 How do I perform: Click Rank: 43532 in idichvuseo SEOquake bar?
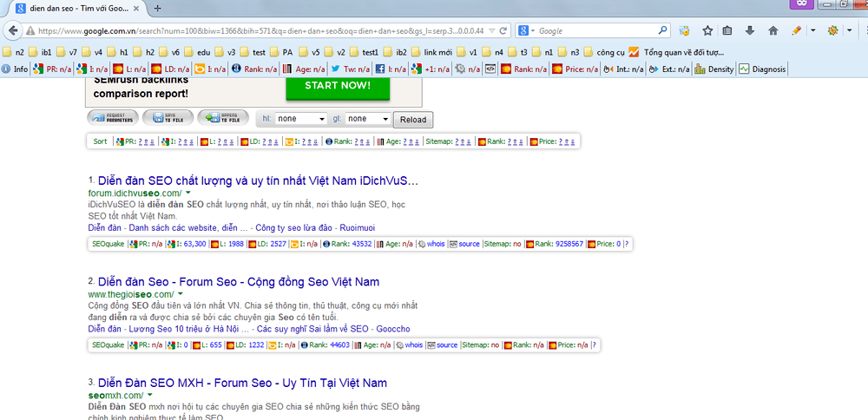[x=347, y=244]
